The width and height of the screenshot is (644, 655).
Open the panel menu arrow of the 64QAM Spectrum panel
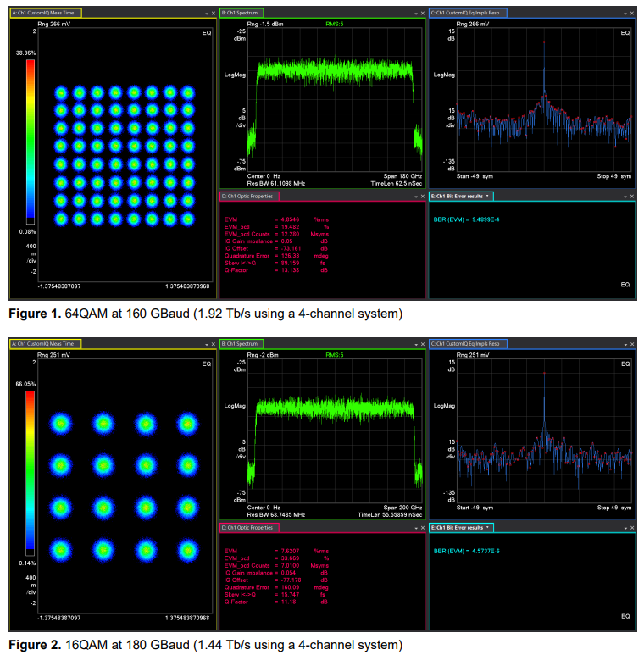tap(416, 14)
